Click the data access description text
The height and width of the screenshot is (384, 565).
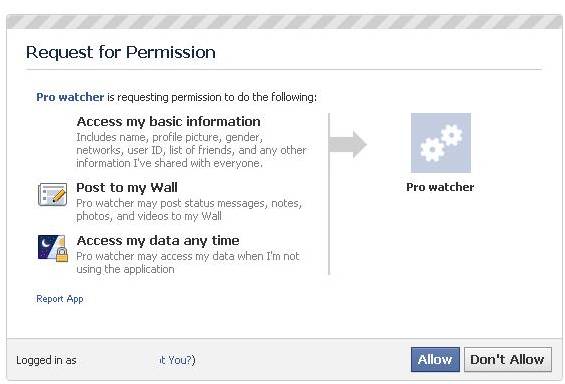coord(188,263)
